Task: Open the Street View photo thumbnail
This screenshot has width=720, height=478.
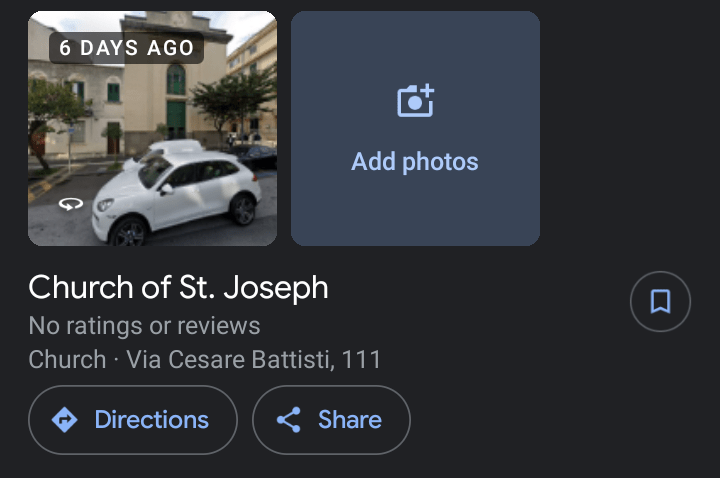Action: coord(152,128)
